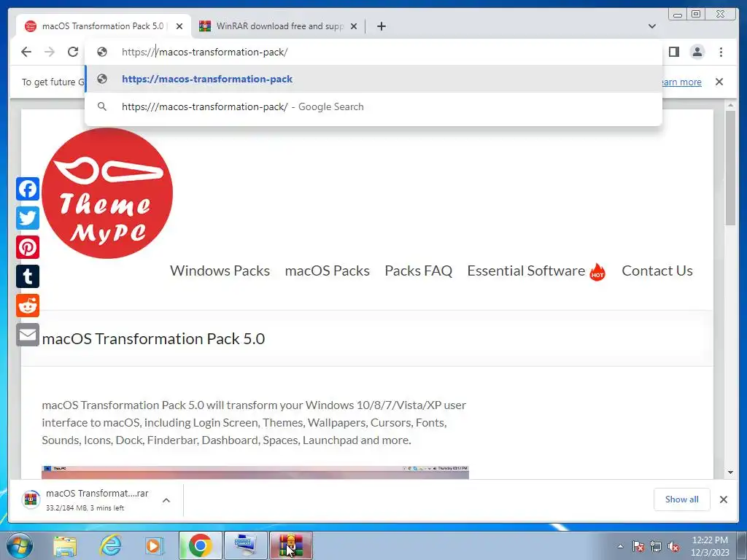Screen dimensions: 747x560
Task: Open the network status tray icon
Action: [x=656, y=546]
